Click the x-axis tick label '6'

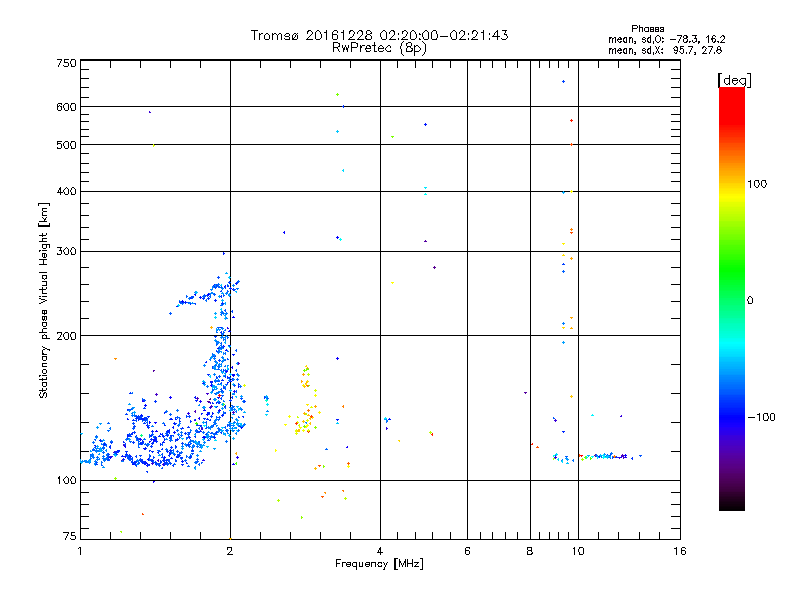pyautogui.click(x=467, y=551)
